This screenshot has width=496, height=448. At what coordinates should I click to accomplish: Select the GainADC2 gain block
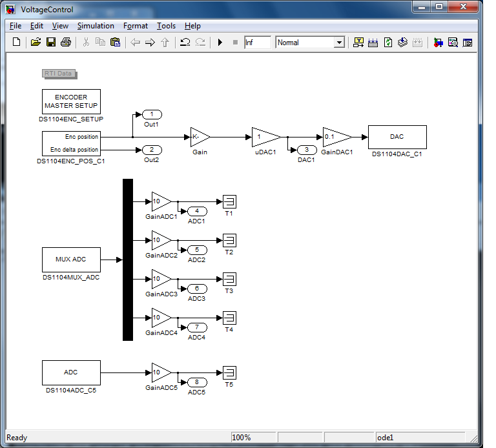[161, 240]
